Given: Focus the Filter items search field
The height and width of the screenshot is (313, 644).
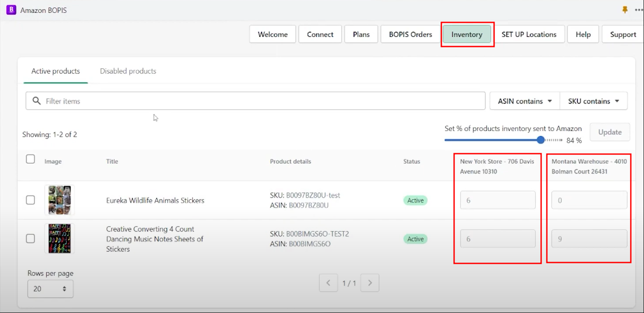Looking at the screenshot, I should [x=255, y=101].
